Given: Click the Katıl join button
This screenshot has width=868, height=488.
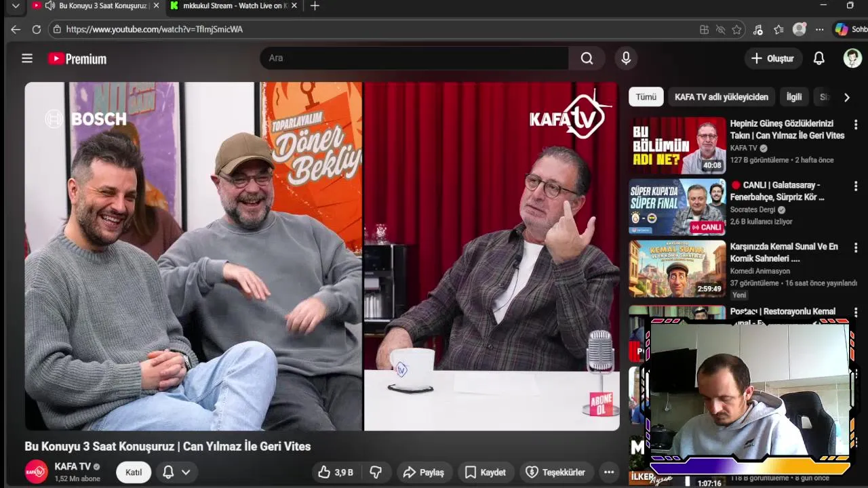Looking at the screenshot, I should click(x=134, y=472).
